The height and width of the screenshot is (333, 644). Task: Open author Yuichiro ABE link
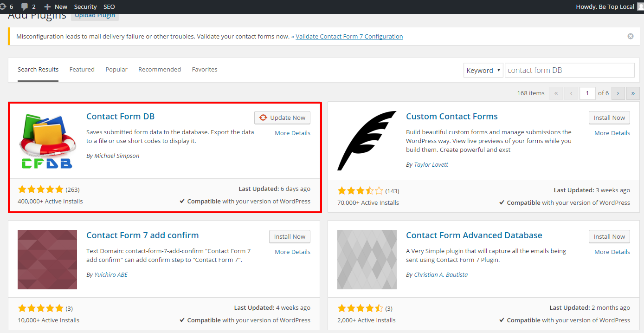pos(111,275)
